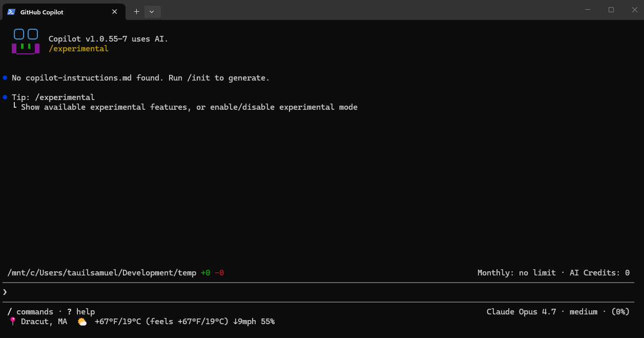Image resolution: width=644 pixels, height=338 pixels.
Task: Select the GitHub Copilot terminal tab
Action: (64, 11)
